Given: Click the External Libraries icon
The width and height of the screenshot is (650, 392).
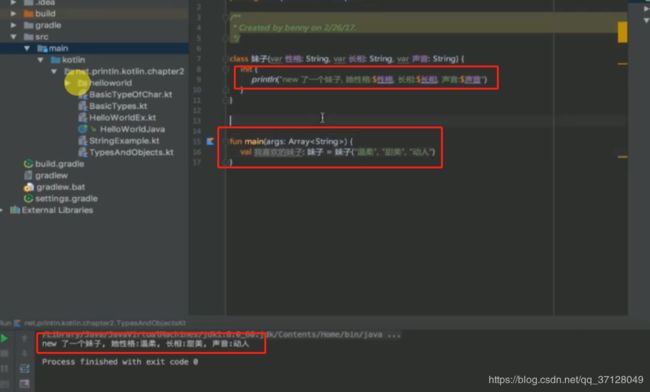Looking at the screenshot, I should 15,210.
